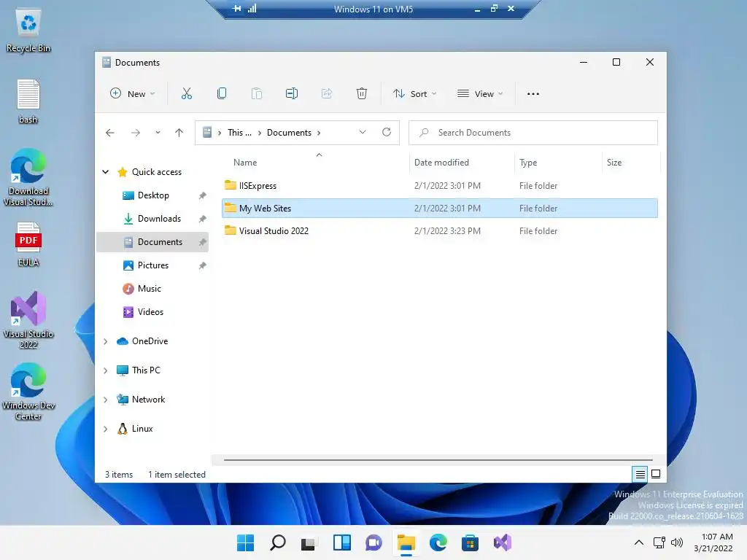The image size is (747, 560).
Task: Click the Copy icon in toolbar
Action: 222,94
